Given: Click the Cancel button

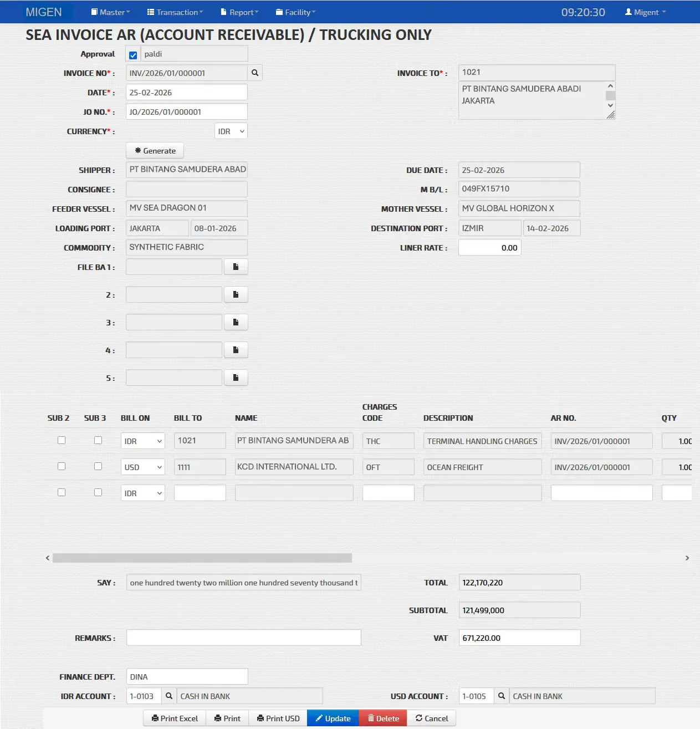Looking at the screenshot, I should (x=432, y=718).
